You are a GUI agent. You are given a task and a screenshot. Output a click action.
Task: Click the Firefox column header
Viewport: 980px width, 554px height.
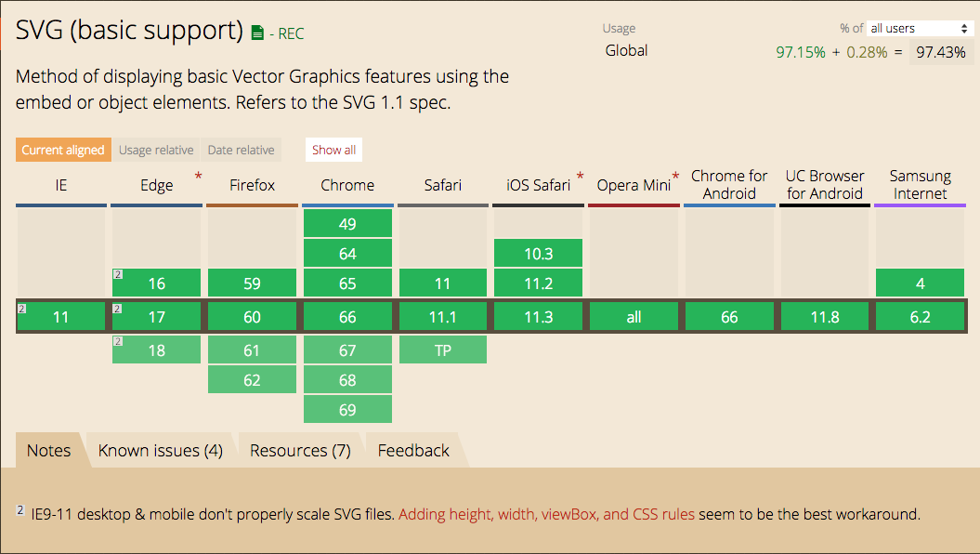point(252,185)
